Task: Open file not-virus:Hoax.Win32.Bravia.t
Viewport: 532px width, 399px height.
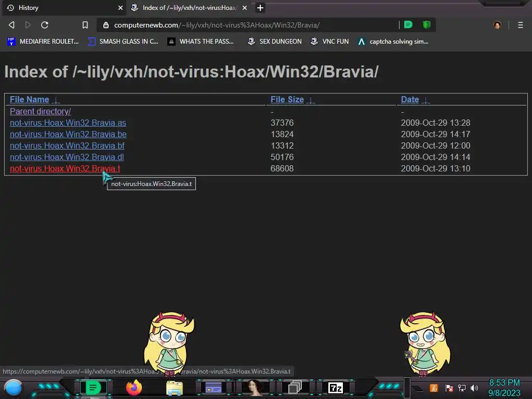Action: coord(65,169)
